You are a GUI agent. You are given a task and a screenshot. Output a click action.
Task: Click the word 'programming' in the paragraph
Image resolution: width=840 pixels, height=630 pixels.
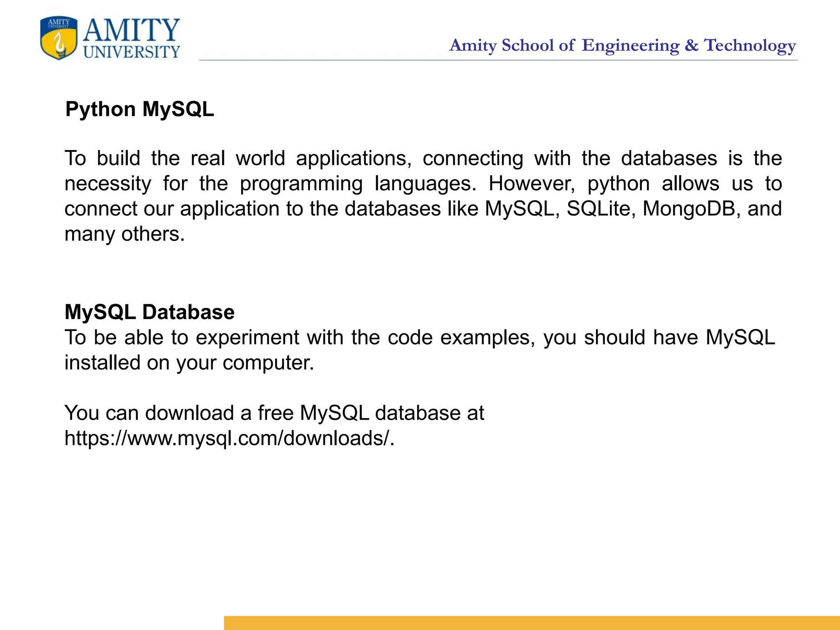(301, 184)
